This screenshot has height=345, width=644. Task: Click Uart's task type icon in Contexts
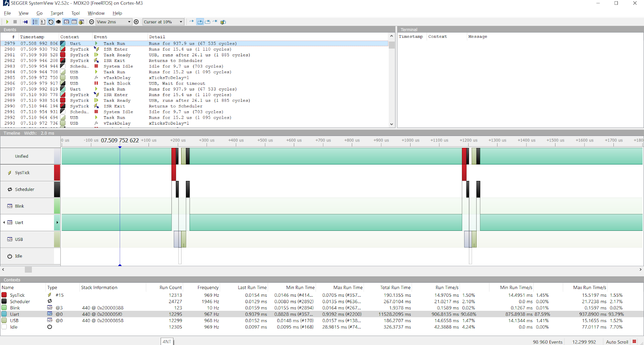pyautogui.click(x=50, y=314)
